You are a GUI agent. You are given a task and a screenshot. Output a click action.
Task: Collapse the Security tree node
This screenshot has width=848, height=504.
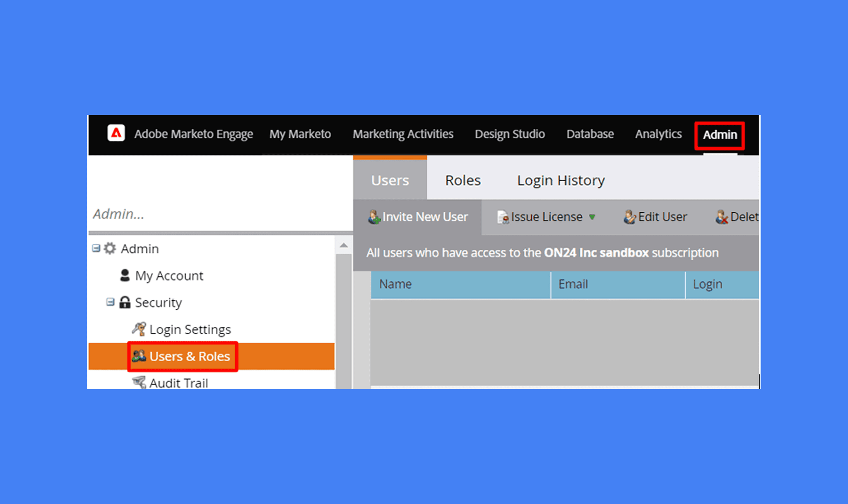[110, 302]
